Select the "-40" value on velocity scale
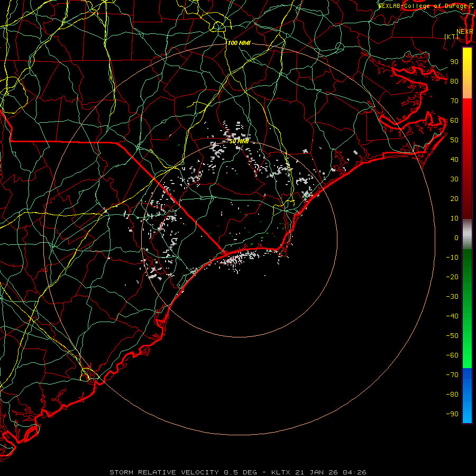476x476 pixels. tap(452, 316)
